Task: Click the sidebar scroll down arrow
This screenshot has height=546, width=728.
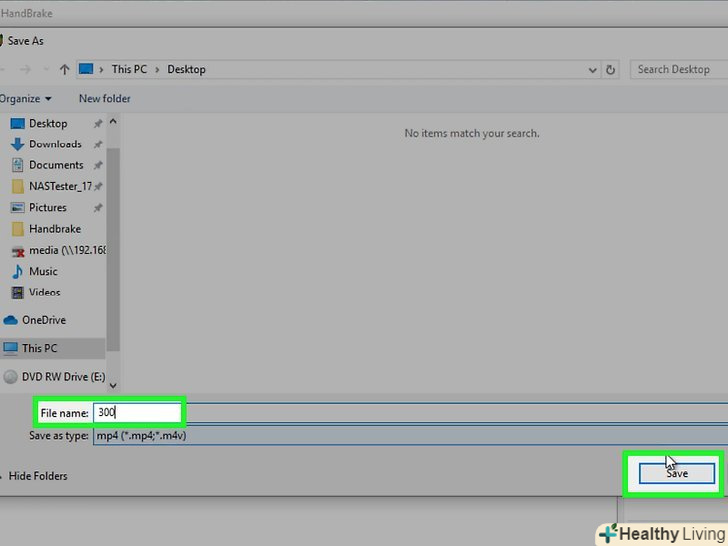Action: [x=113, y=385]
